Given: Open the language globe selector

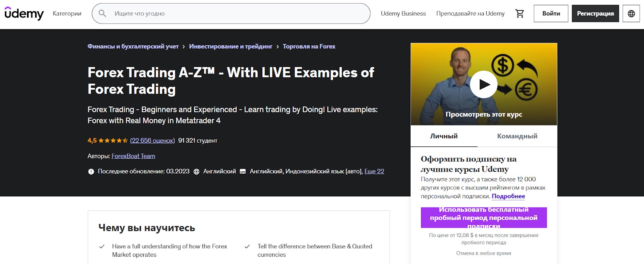Looking at the screenshot, I should 631,13.
